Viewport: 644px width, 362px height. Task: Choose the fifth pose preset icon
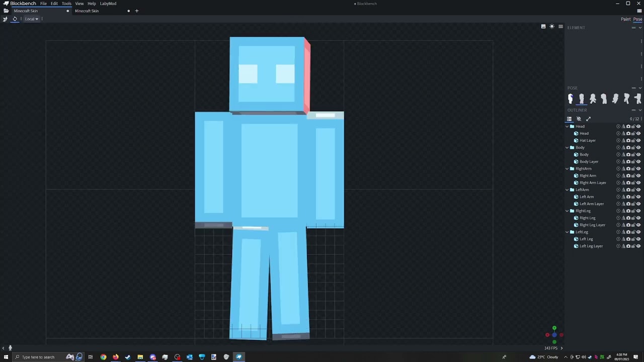615,99
